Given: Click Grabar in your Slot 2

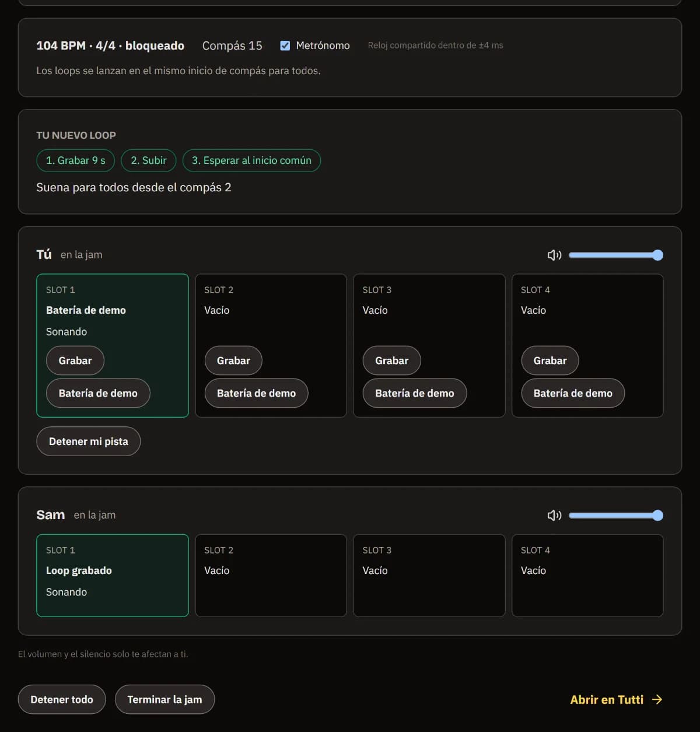Looking at the screenshot, I should pos(233,360).
